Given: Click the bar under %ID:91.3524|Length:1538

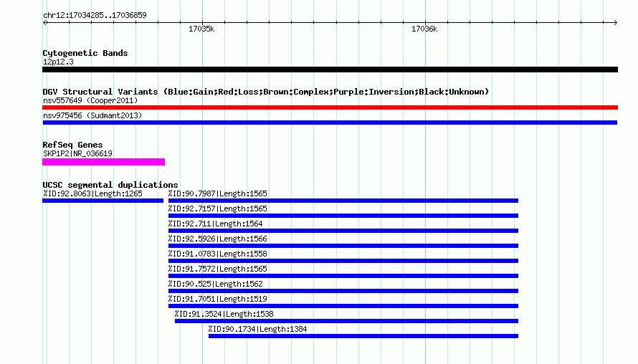Looking at the screenshot, I should [x=347, y=321].
